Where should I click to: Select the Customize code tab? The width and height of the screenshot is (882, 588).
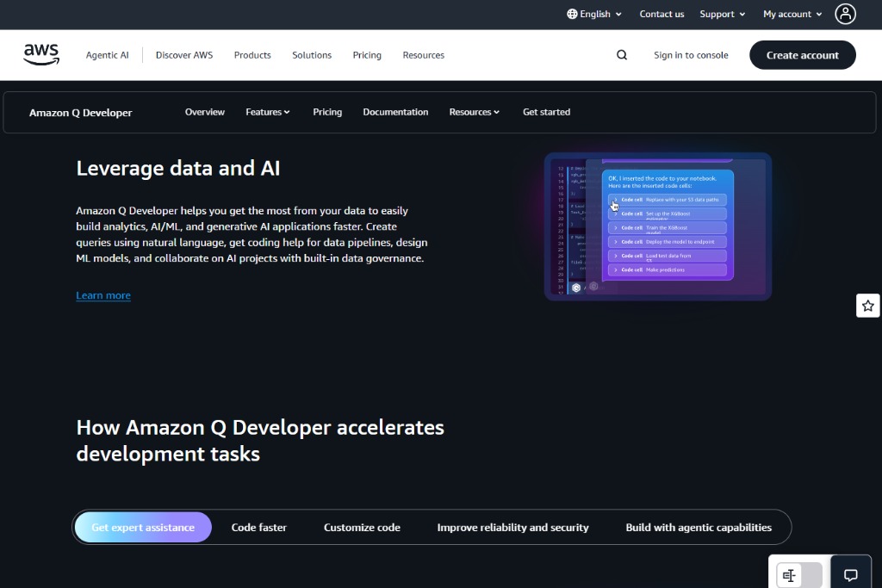click(362, 527)
